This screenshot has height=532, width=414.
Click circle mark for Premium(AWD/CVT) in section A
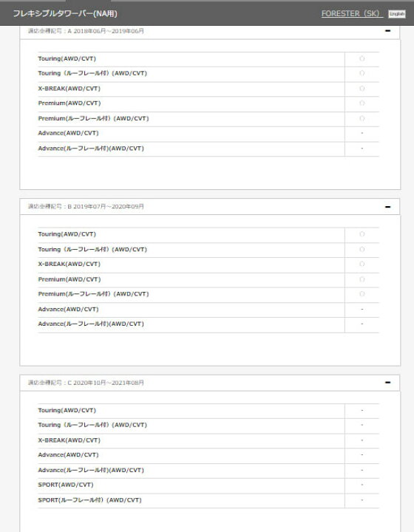362,103
